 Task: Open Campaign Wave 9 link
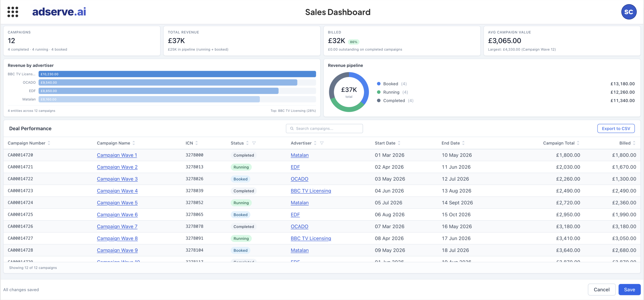(x=117, y=250)
